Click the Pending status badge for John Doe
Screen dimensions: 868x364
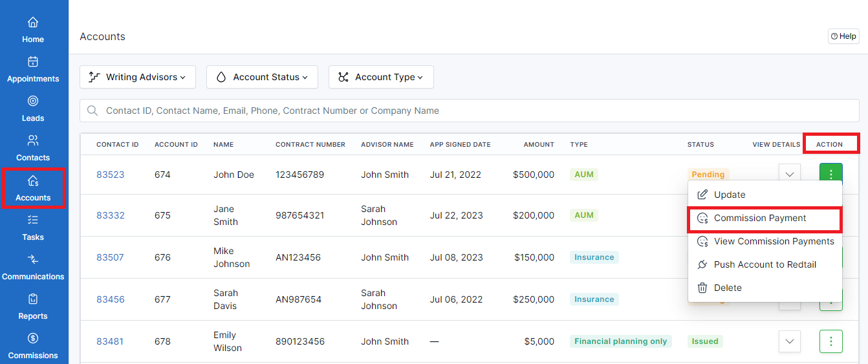tap(708, 175)
